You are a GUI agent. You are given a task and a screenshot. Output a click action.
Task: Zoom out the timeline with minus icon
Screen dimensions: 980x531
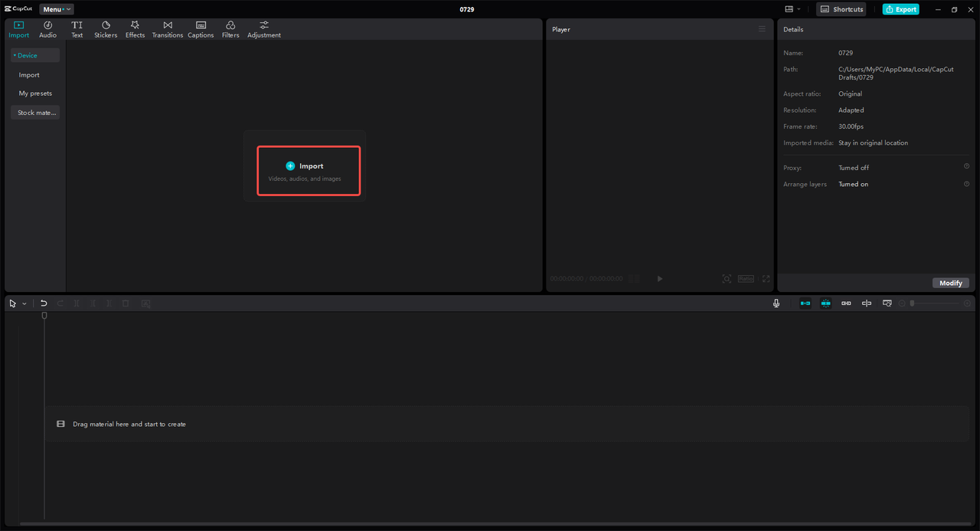pyautogui.click(x=903, y=303)
